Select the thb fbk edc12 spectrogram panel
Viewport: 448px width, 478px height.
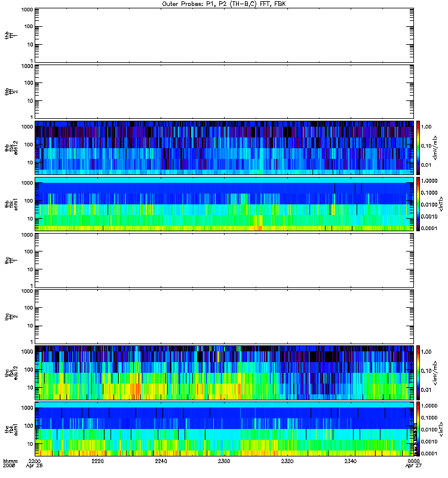coord(225,148)
